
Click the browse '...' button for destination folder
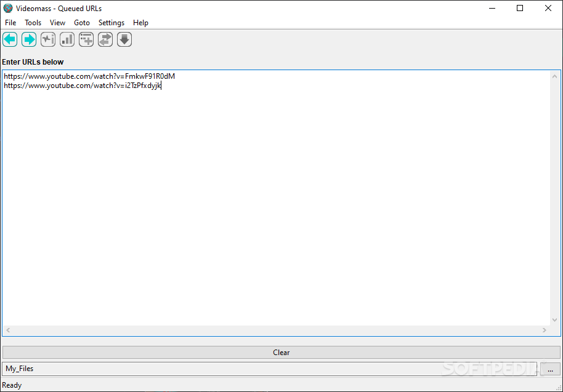[550, 369]
